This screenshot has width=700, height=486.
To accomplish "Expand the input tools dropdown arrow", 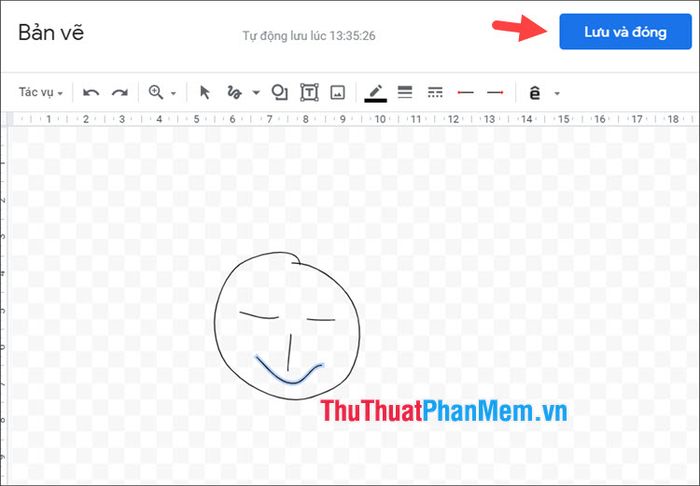I will pyautogui.click(x=557, y=93).
